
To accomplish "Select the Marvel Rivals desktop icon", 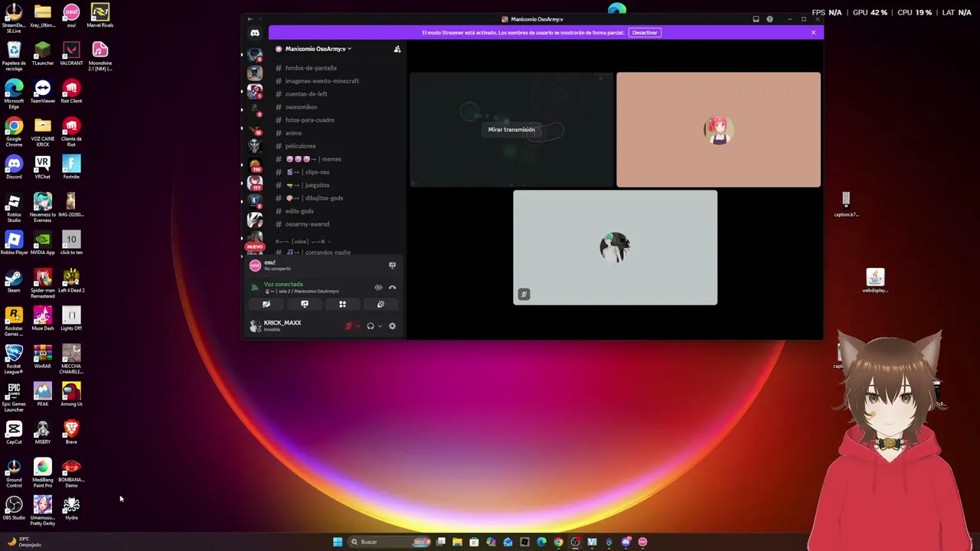I will [x=100, y=16].
